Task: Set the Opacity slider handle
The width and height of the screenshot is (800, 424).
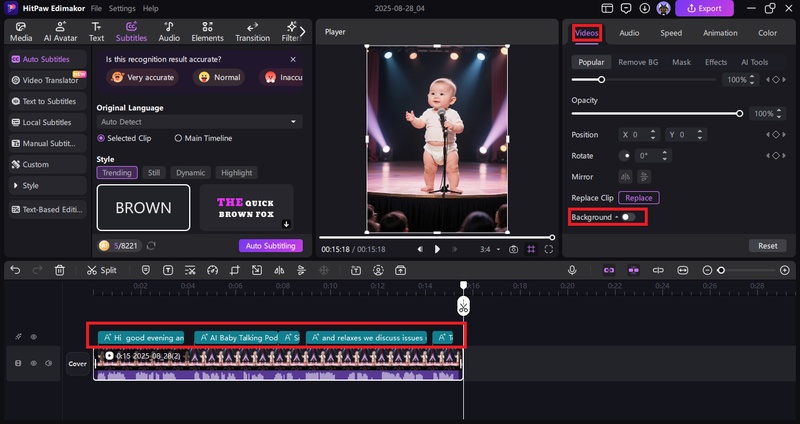Action: pos(739,114)
